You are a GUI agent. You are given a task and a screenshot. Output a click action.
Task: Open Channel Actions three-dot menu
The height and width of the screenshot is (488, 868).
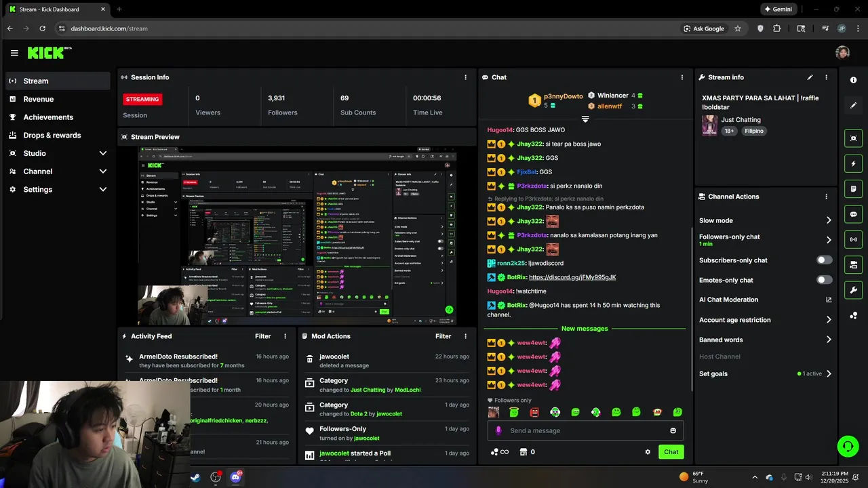826,197
